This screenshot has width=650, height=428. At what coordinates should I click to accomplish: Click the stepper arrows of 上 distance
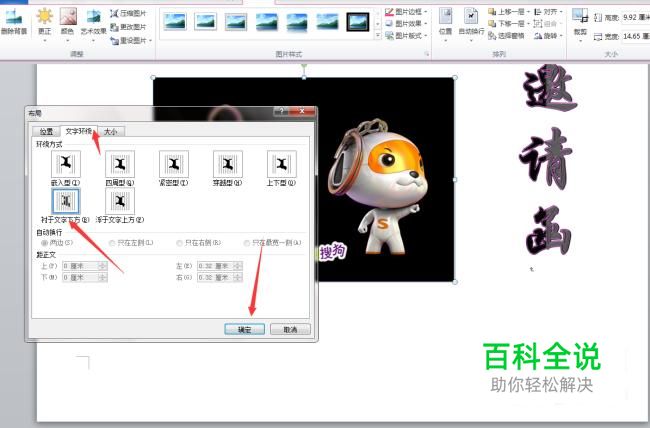[x=102, y=266]
